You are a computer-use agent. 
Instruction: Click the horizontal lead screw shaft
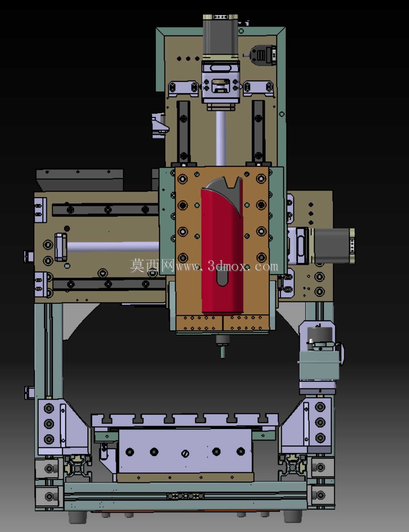click(113, 247)
